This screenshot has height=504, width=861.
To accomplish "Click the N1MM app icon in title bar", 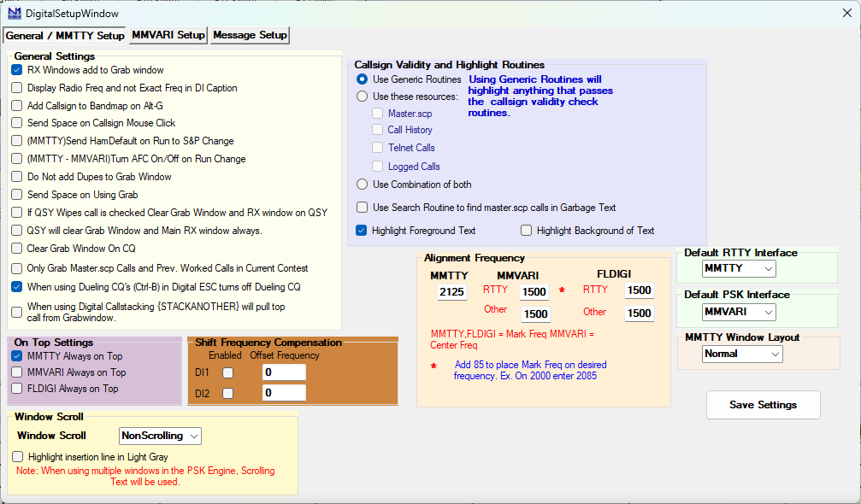I will (x=15, y=13).
